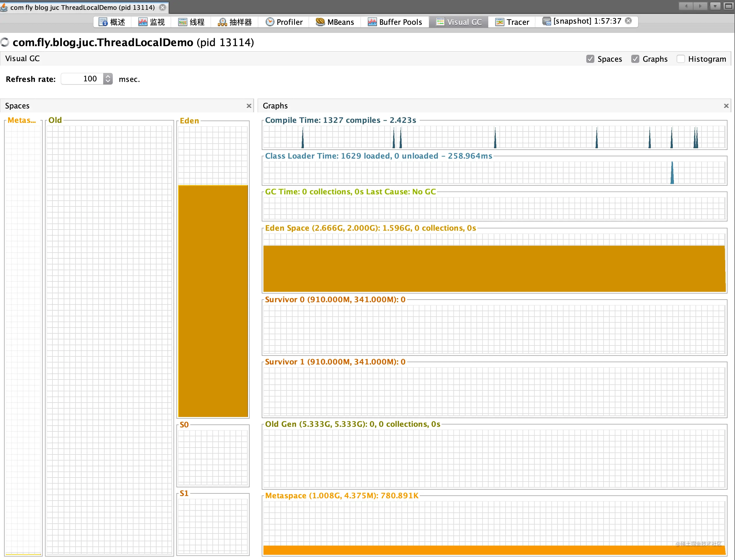Open the Tracer tab

point(512,22)
